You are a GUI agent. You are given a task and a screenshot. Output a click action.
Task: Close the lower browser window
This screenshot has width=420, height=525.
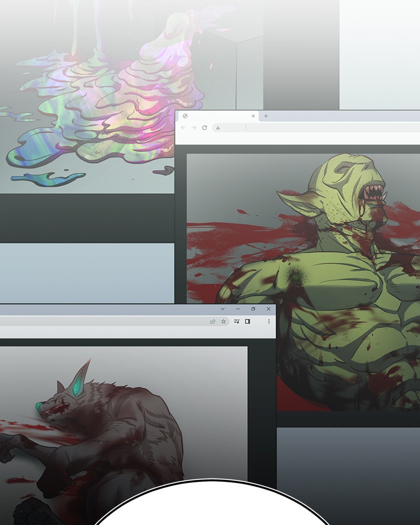pyautogui.click(x=268, y=309)
